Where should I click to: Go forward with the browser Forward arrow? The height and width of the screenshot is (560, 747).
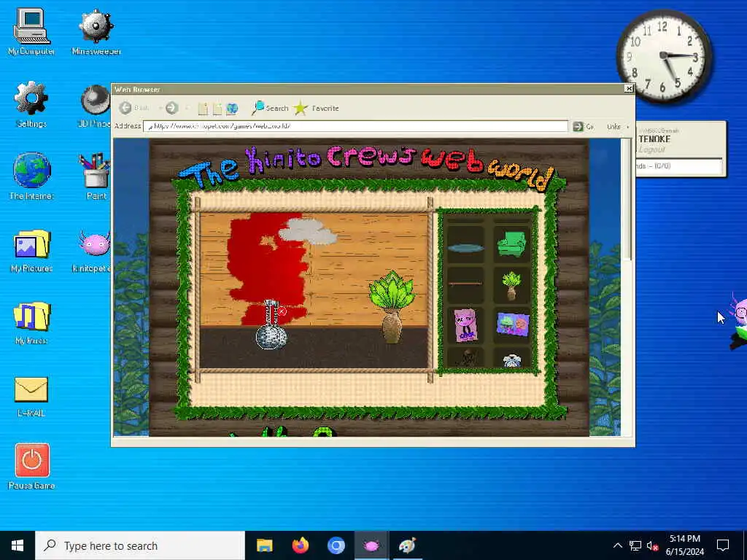pos(172,108)
